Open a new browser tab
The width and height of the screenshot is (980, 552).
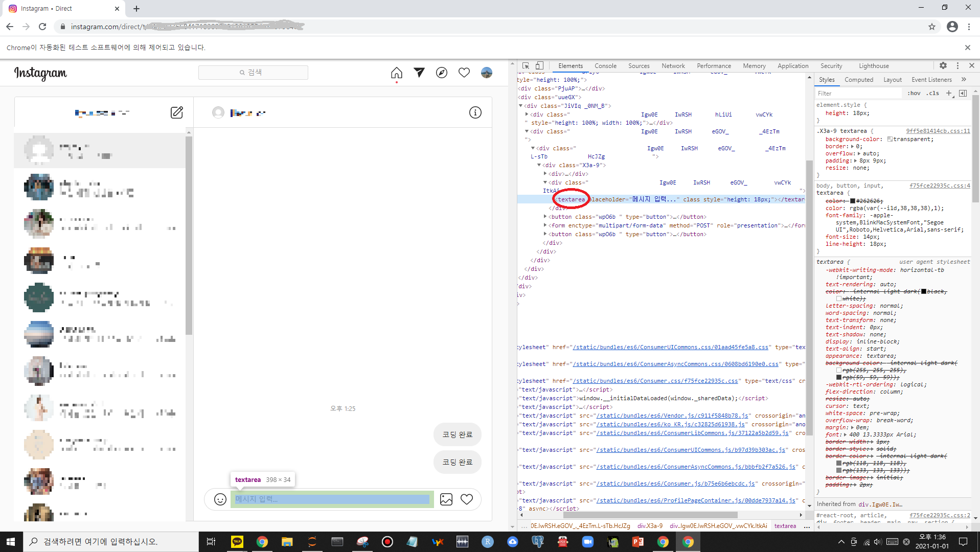click(136, 9)
